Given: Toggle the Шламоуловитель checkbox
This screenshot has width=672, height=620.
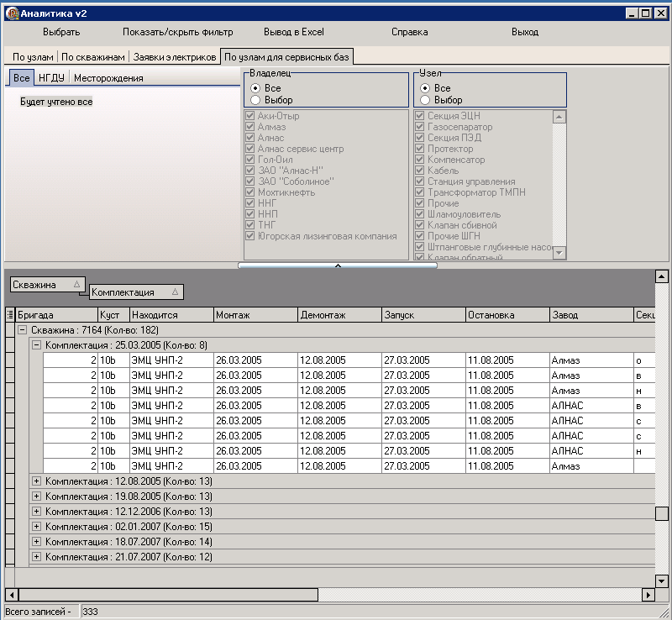Looking at the screenshot, I should pyautogui.click(x=420, y=214).
